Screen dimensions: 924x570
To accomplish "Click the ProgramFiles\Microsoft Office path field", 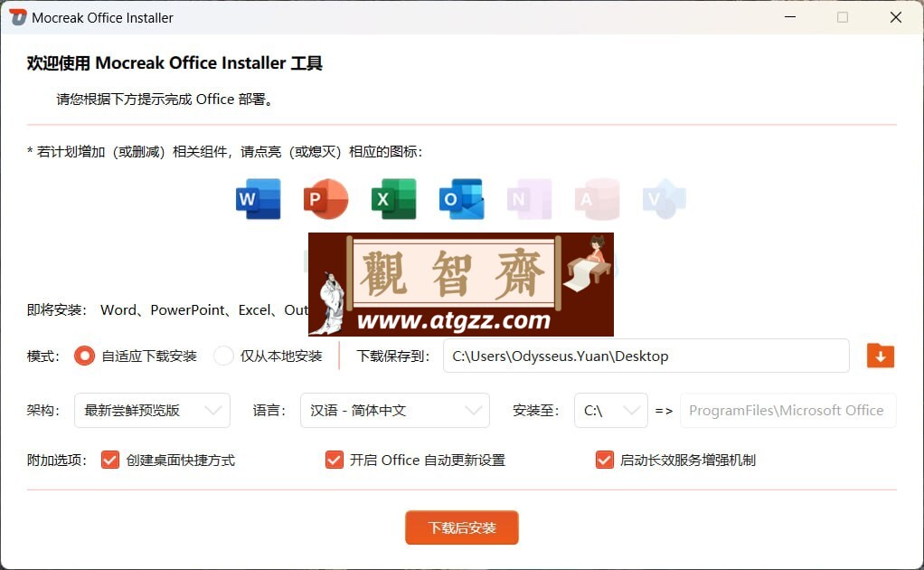I will (x=787, y=410).
